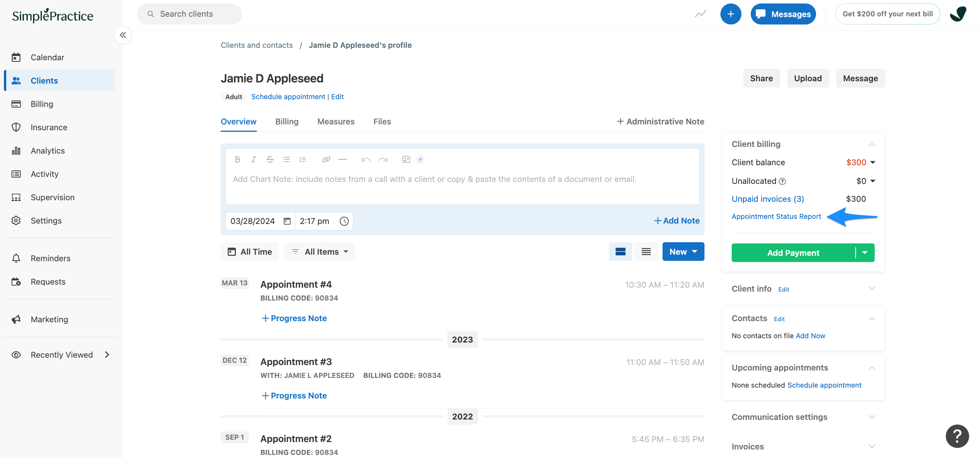
Task: Switch to the compact list view of appointments
Action: [x=646, y=252]
